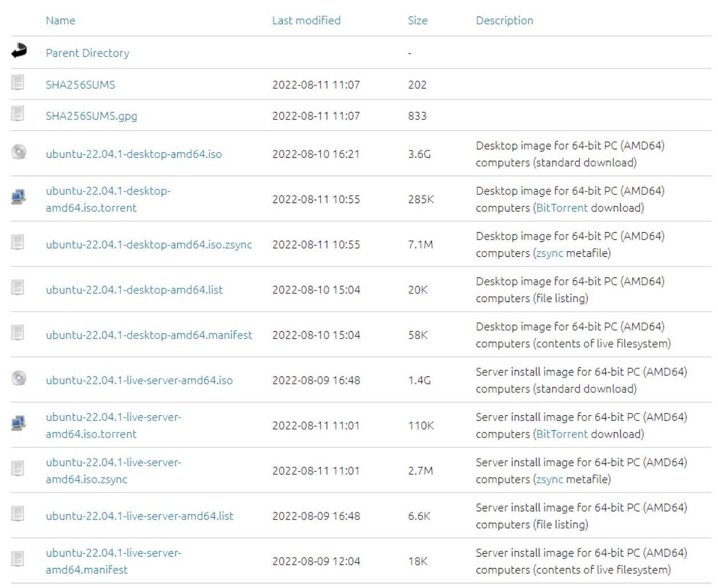Click the file icon for desktop-amd64.manifest

[18, 332]
